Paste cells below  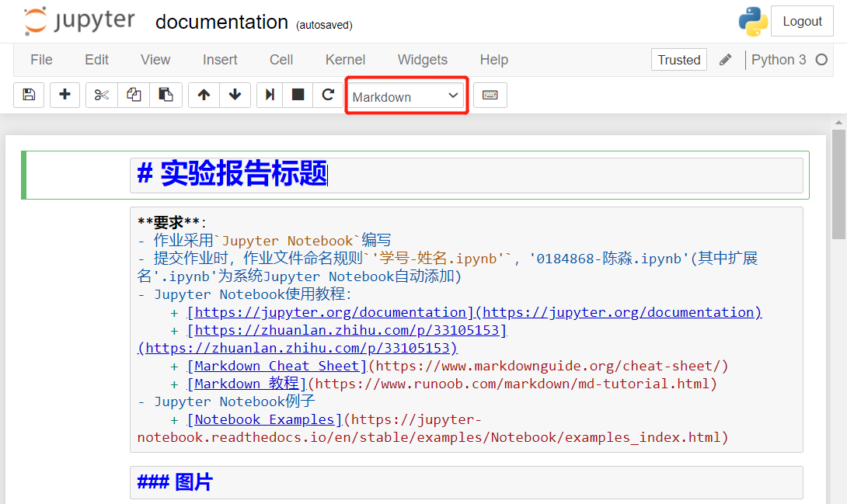click(166, 95)
